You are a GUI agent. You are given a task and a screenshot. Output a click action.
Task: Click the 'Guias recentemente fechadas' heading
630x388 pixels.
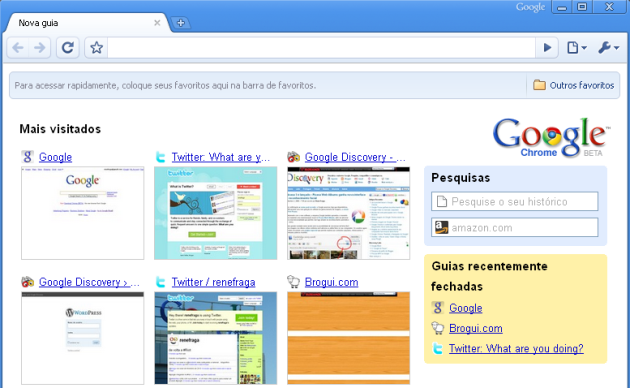(489, 276)
